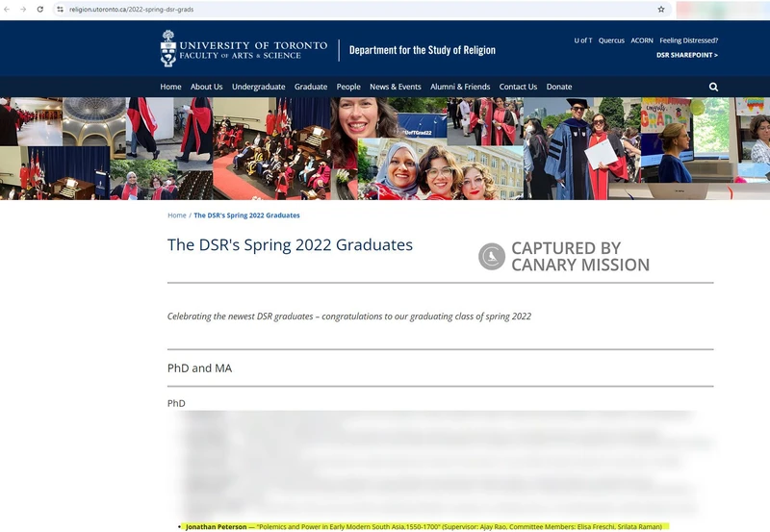Click the Feeling Distressed? link
Viewport: 770px width, 532px height.
[x=689, y=40]
